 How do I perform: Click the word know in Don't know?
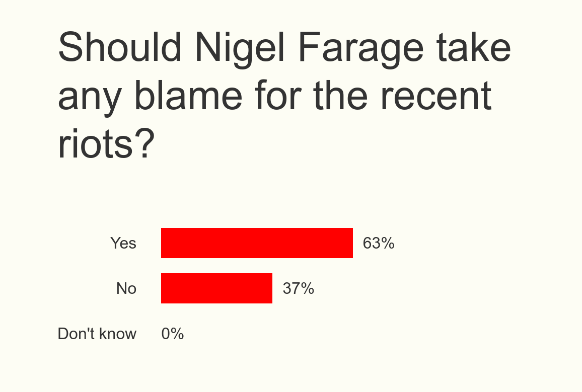pyautogui.click(x=117, y=334)
